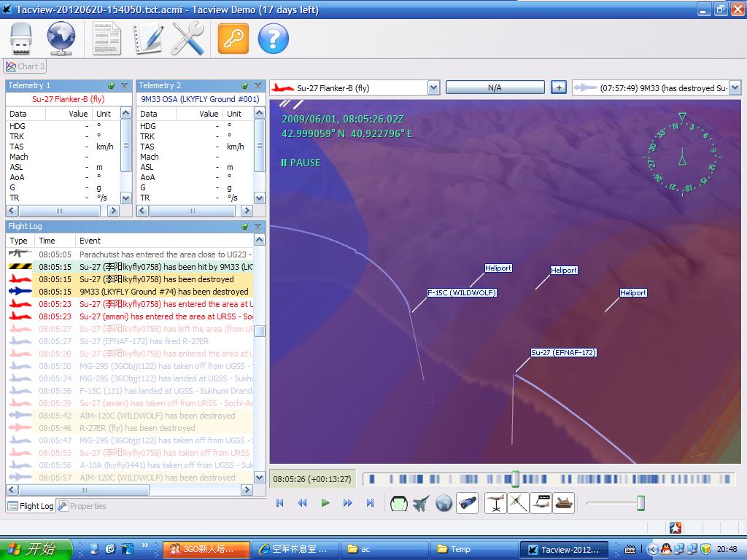
Task: Click the Telemetry 1 Value column header
Action: click(x=69, y=113)
